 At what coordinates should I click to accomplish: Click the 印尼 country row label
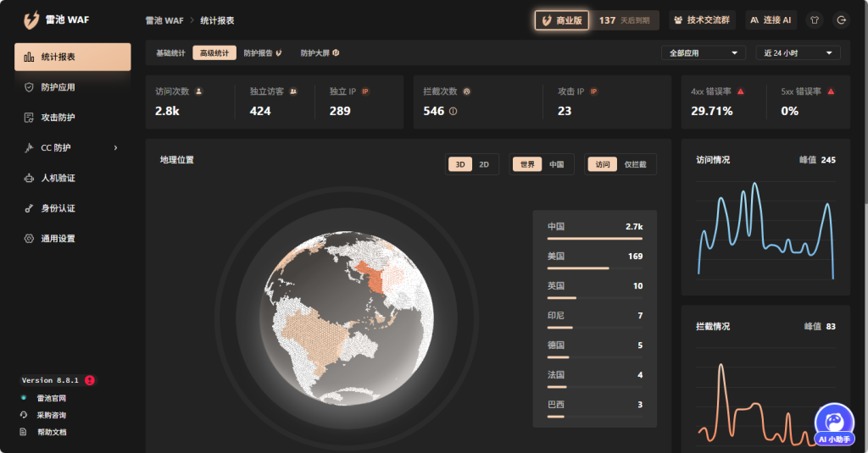pos(556,315)
